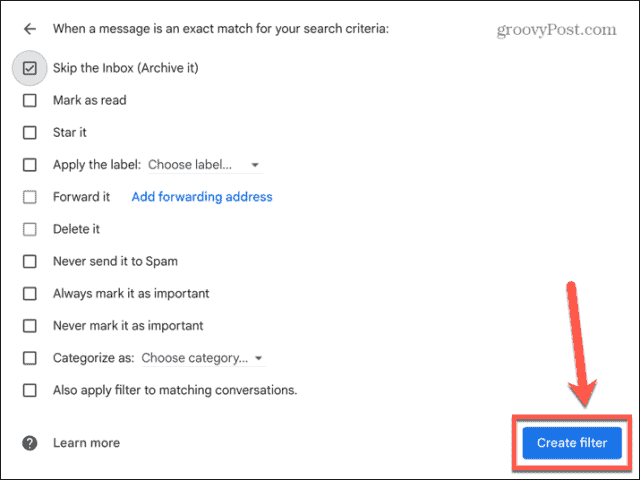Tick Always mark it as important

(30, 294)
